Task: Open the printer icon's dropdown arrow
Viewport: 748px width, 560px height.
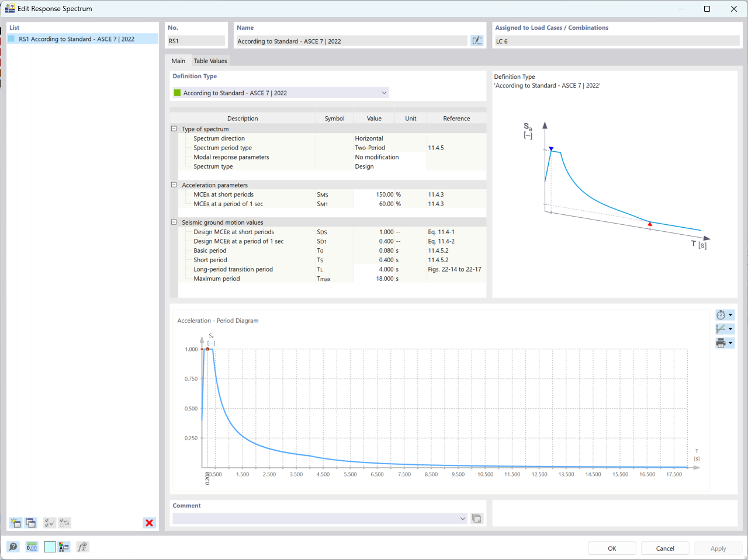Action: click(x=730, y=343)
